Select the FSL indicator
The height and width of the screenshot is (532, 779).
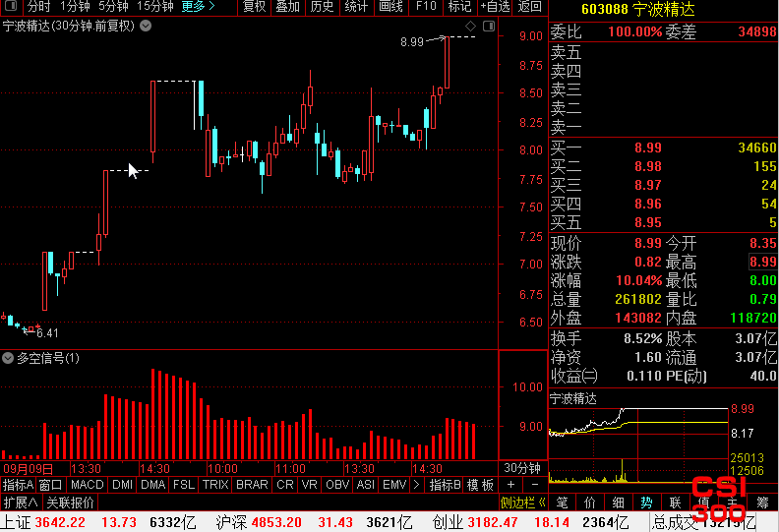(x=184, y=485)
